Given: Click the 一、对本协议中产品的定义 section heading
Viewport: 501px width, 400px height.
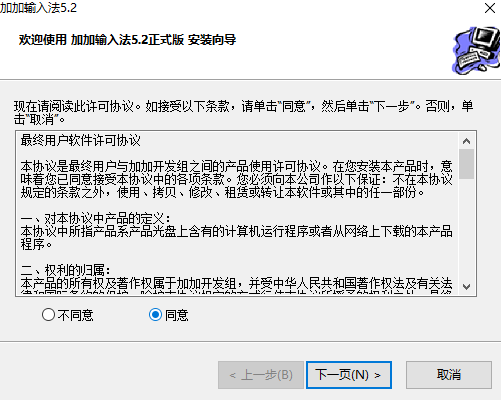Looking at the screenshot, I should [x=96, y=218].
